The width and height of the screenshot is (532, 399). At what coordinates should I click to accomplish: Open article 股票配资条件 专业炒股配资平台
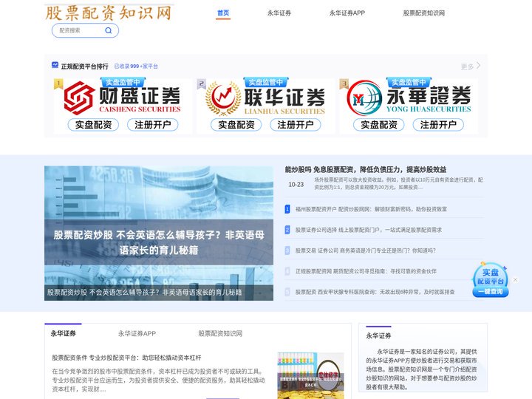coord(126,358)
